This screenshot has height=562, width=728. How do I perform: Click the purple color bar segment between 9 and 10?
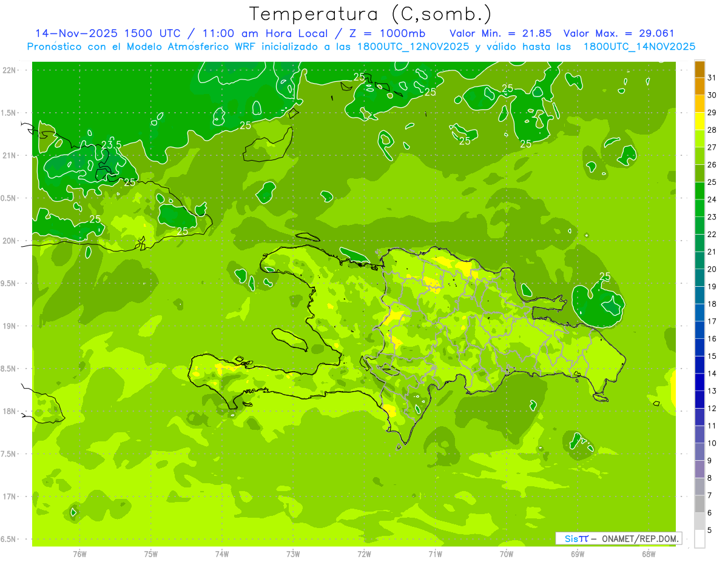(x=699, y=452)
